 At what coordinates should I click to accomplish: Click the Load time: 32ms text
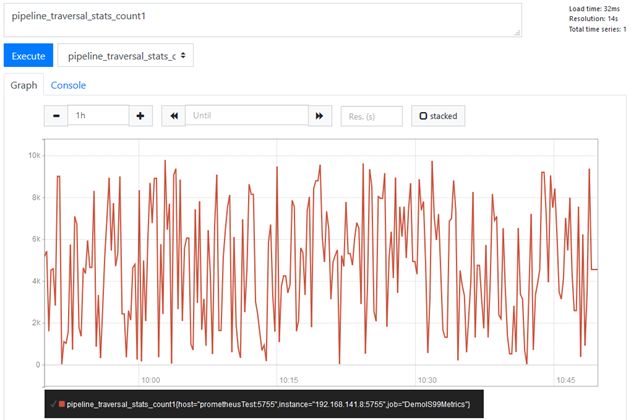coord(594,8)
